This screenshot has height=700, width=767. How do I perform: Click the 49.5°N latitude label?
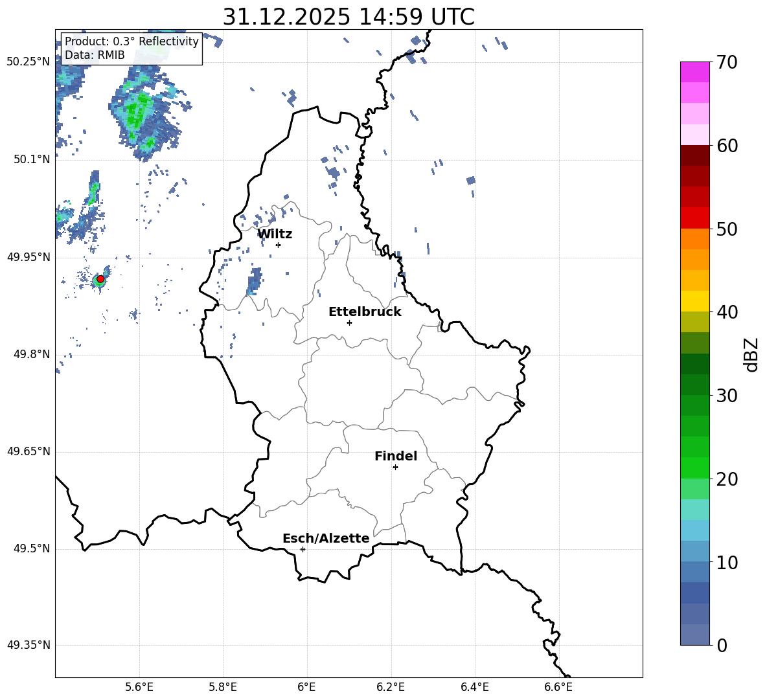[x=32, y=548]
